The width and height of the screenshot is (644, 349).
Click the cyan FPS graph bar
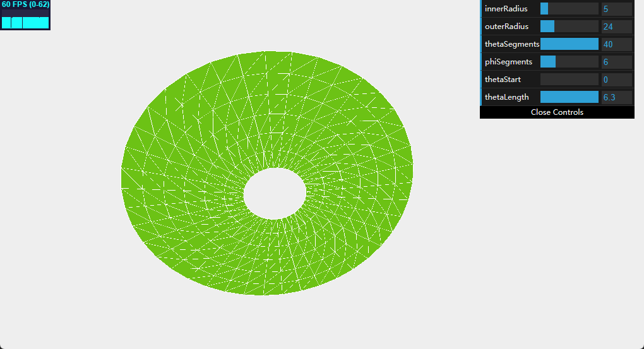point(25,22)
